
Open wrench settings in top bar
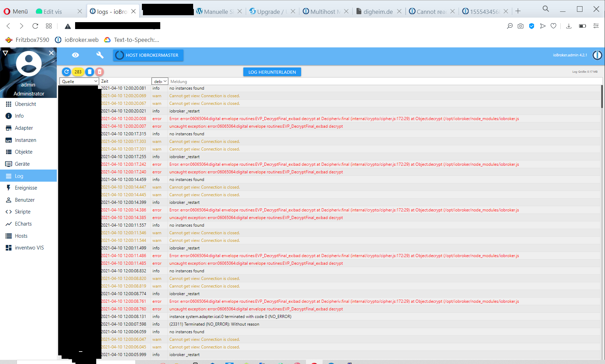[100, 55]
